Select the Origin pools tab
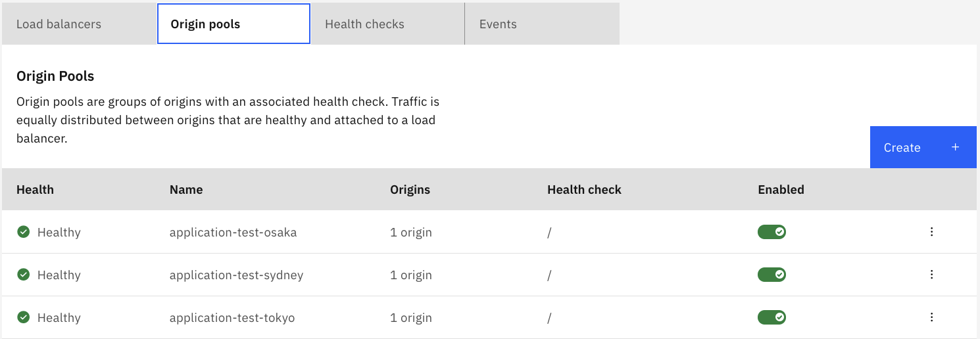The image size is (980, 339). 205,24
